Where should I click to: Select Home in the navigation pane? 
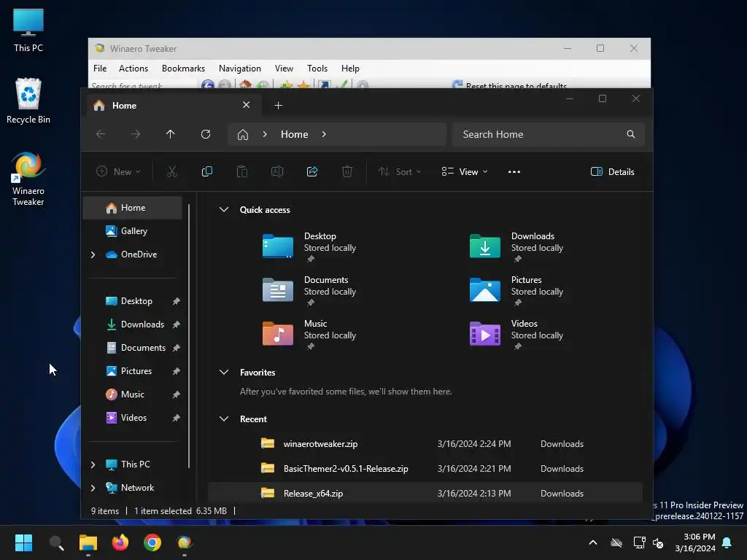coord(133,208)
